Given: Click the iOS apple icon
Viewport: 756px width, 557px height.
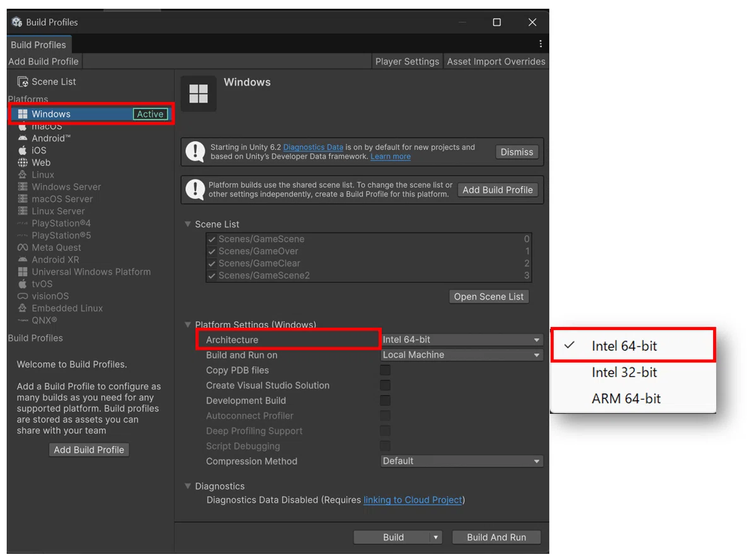Looking at the screenshot, I should click(23, 151).
